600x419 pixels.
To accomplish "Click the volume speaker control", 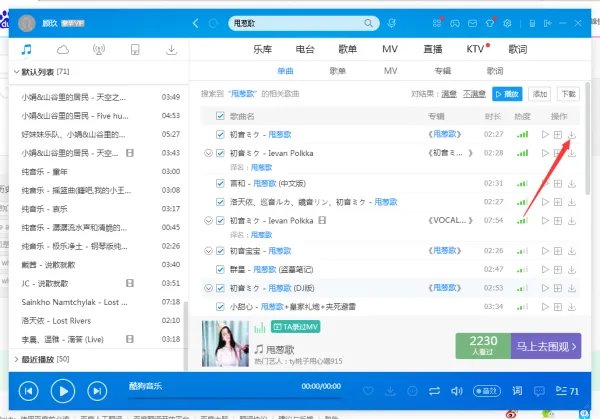I will coord(457,391).
